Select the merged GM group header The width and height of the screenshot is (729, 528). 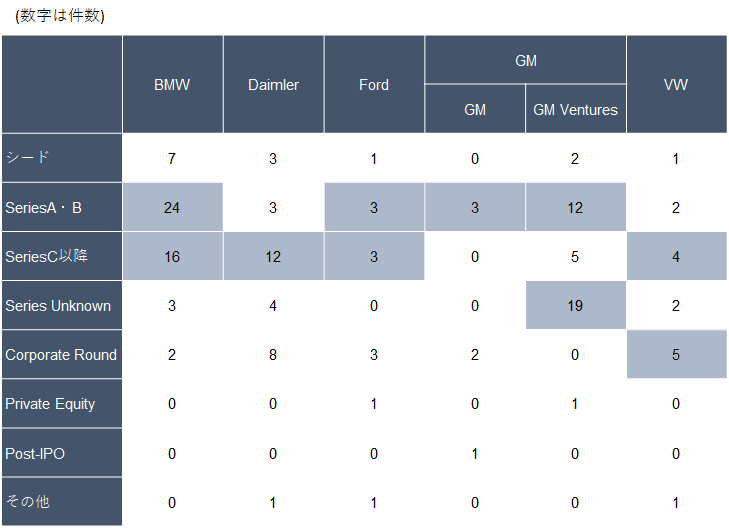pos(526,61)
